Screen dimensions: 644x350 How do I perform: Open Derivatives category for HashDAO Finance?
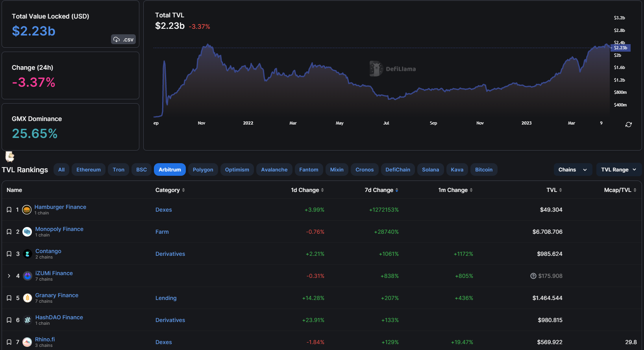coord(170,320)
